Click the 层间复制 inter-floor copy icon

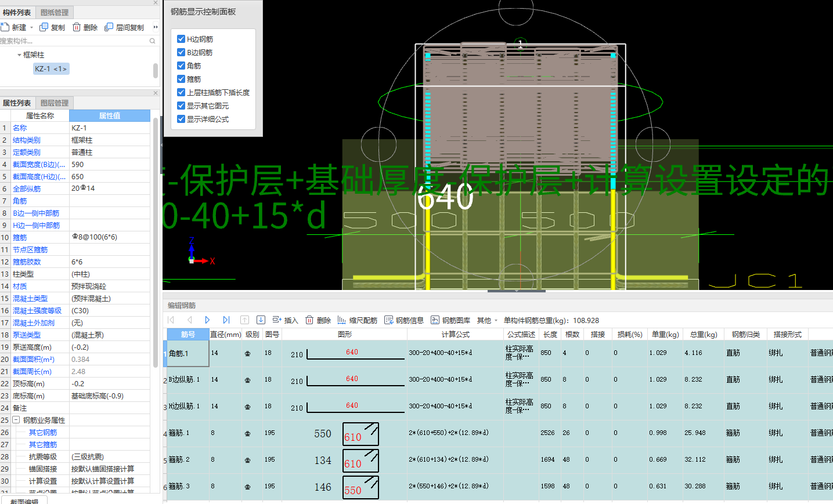pyautogui.click(x=109, y=27)
